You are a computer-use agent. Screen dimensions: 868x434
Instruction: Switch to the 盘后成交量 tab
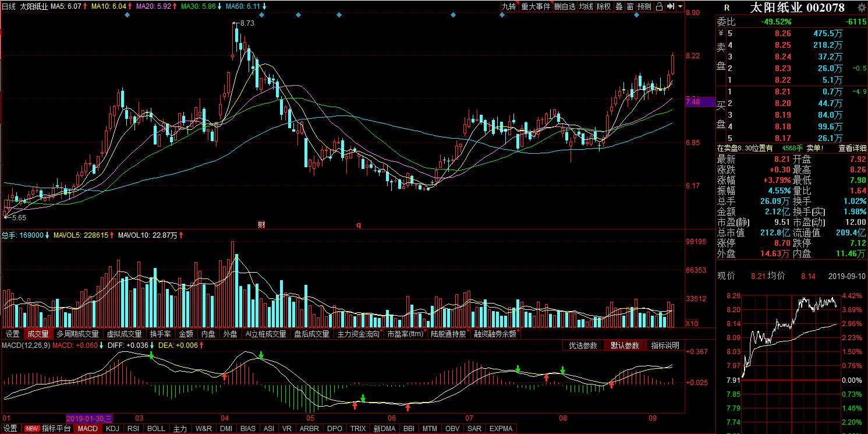point(311,334)
